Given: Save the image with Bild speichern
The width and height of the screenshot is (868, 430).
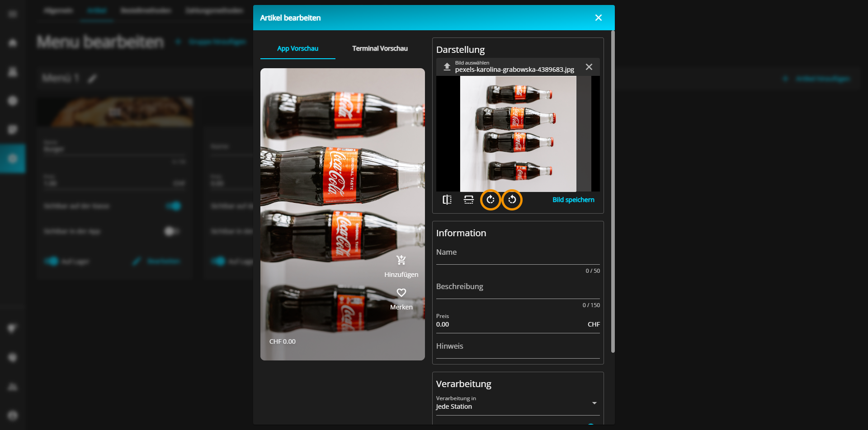Looking at the screenshot, I should pyautogui.click(x=573, y=200).
